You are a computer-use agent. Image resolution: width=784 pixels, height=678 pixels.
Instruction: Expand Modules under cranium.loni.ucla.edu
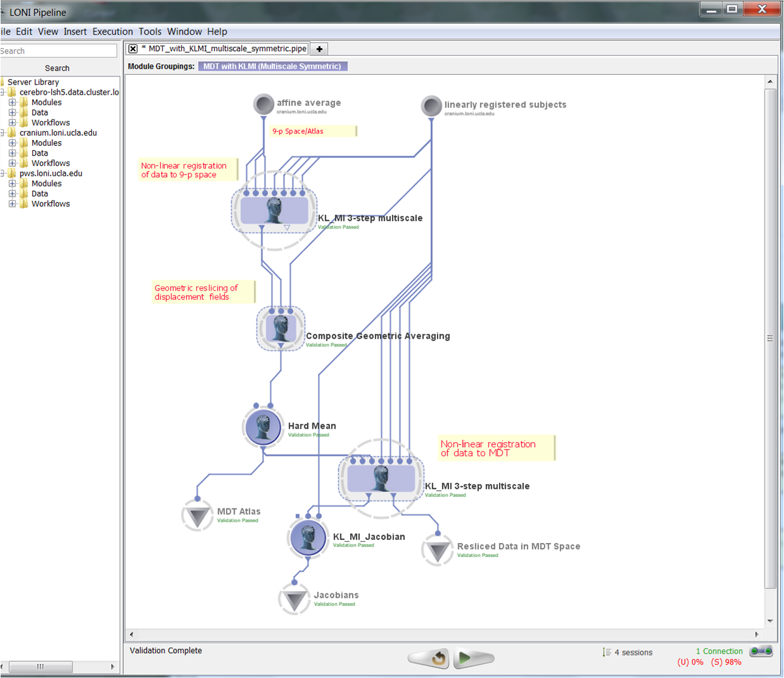[x=12, y=143]
